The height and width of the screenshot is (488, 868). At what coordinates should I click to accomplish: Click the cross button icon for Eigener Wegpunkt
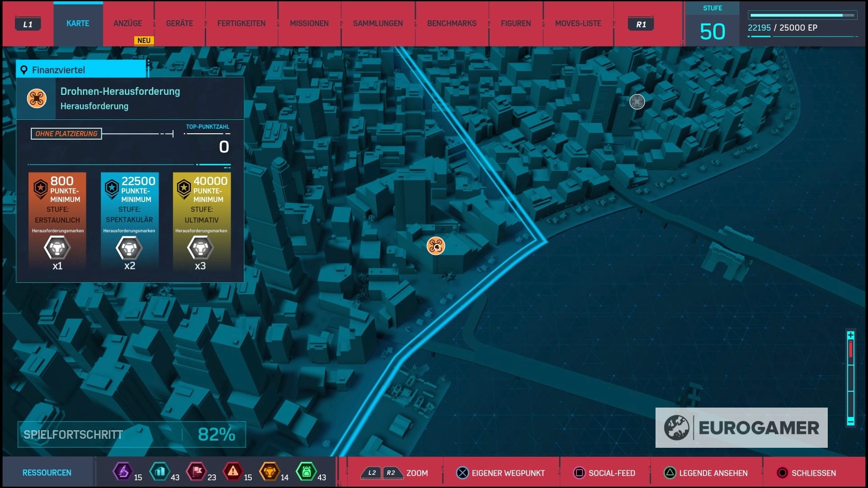[462, 473]
